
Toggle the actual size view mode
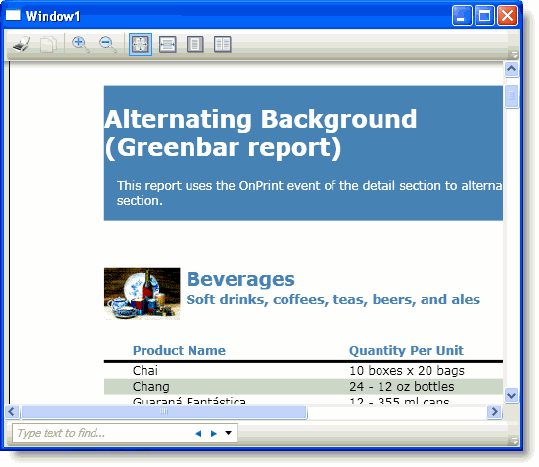[x=140, y=44]
